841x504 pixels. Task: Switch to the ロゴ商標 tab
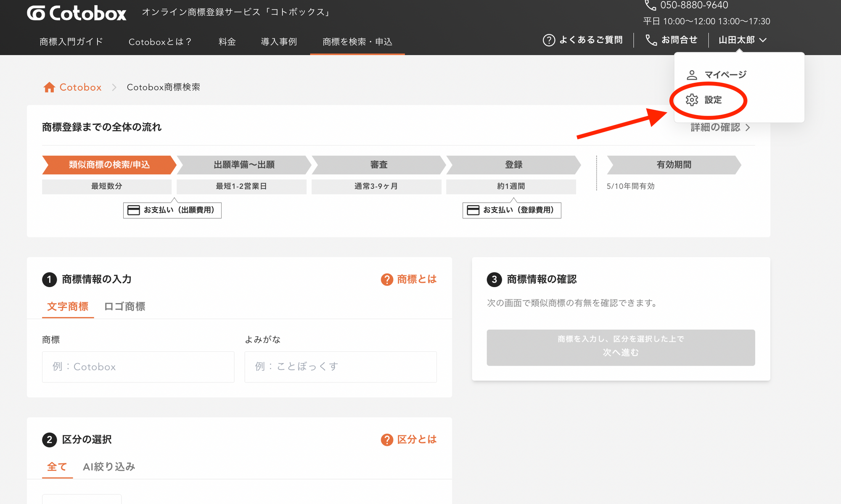point(124,306)
